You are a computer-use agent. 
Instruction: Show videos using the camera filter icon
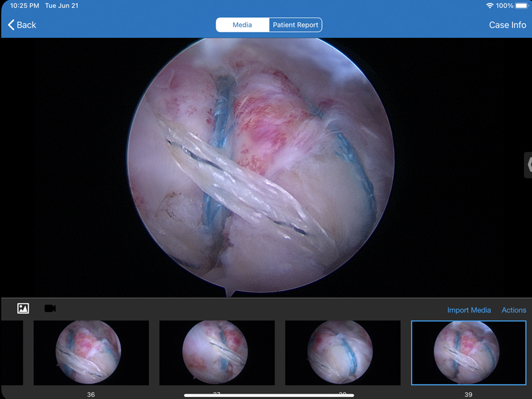coord(51,309)
